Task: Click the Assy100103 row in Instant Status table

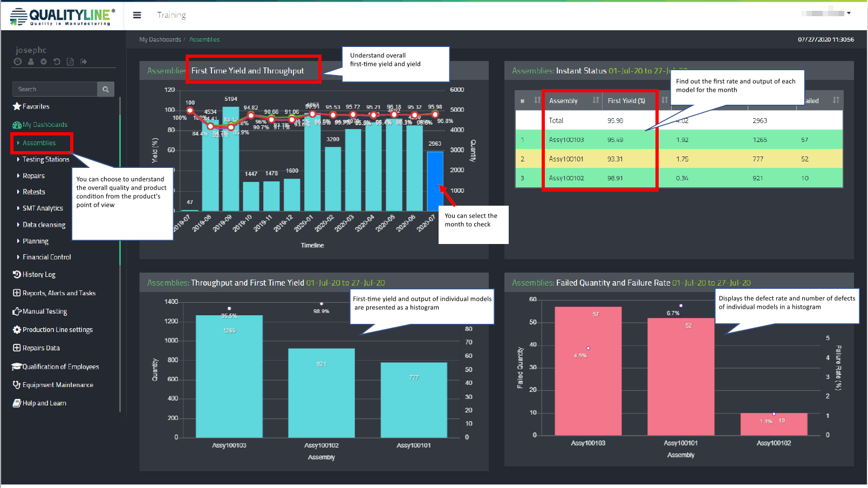Action: point(679,140)
